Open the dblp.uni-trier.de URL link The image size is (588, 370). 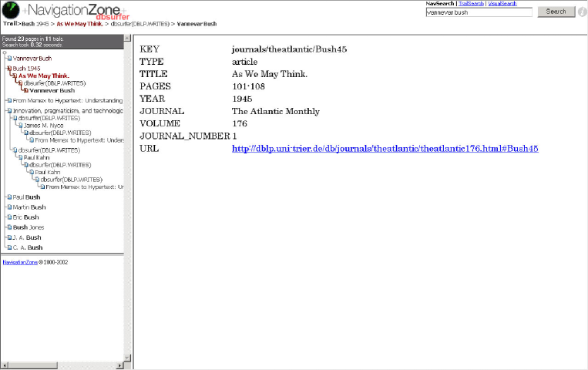(385, 149)
